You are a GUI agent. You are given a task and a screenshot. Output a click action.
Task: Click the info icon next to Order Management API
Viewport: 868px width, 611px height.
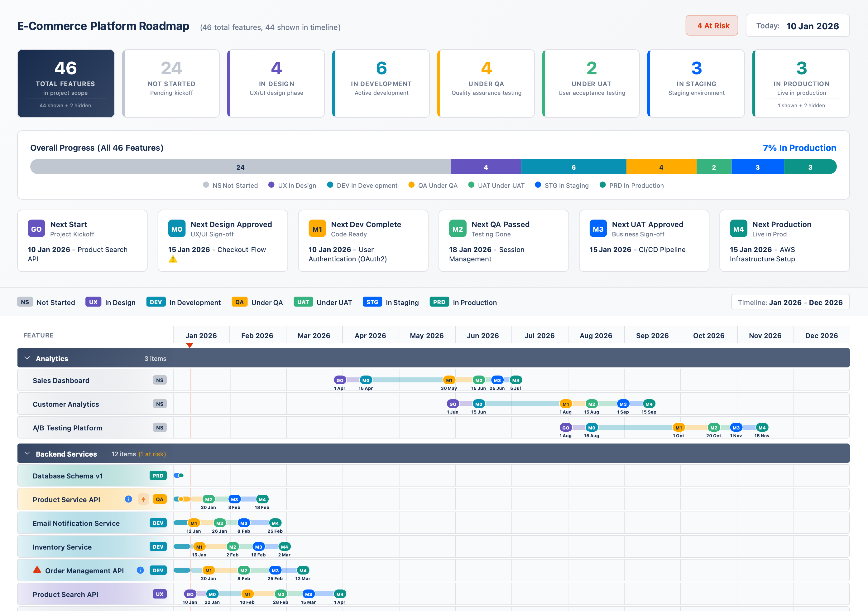(x=140, y=570)
